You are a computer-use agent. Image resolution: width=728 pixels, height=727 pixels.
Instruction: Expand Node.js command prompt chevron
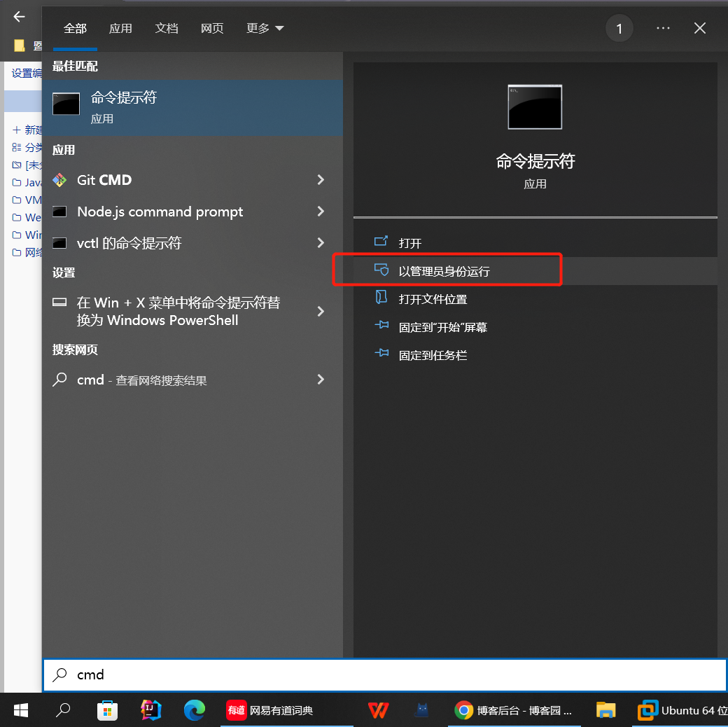(x=321, y=212)
